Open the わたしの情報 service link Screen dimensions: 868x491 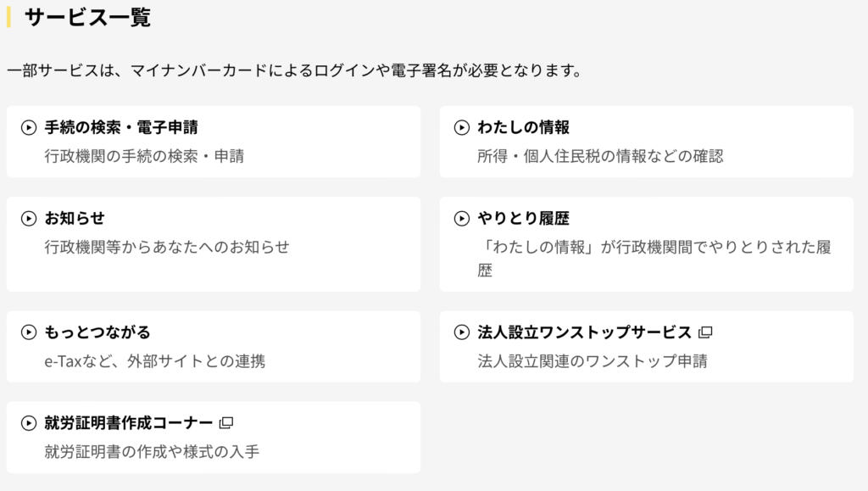tap(523, 127)
